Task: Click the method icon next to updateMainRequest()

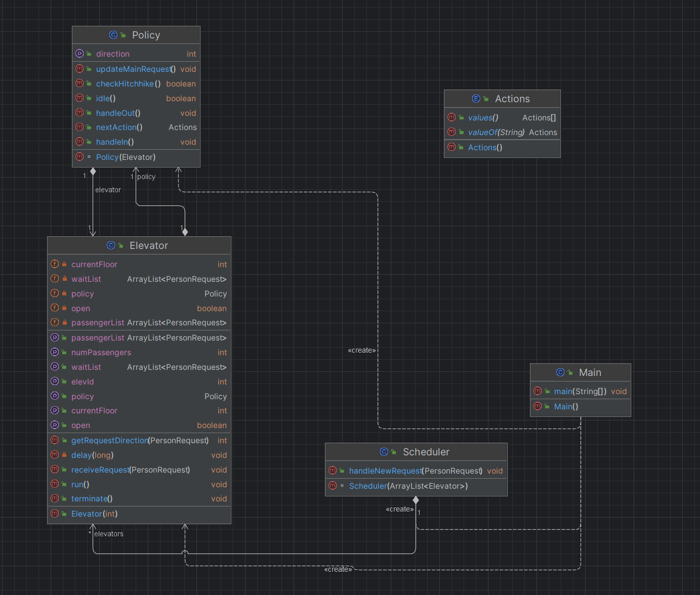Action: (x=79, y=69)
